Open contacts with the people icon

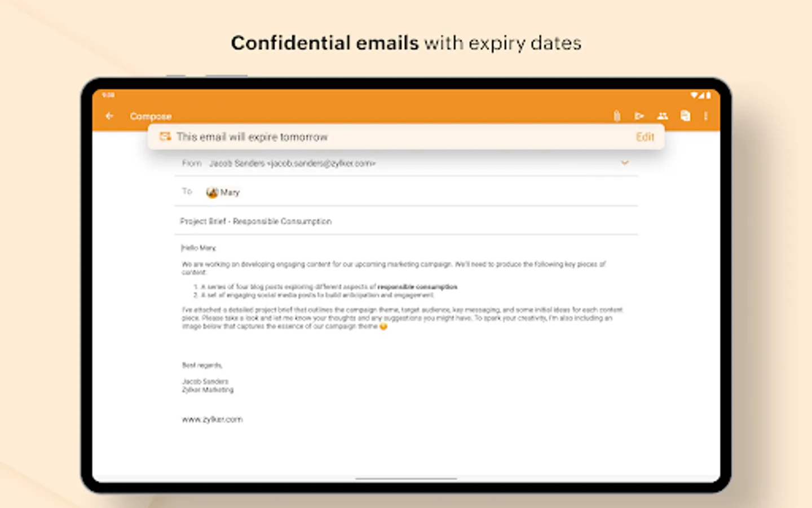click(662, 116)
